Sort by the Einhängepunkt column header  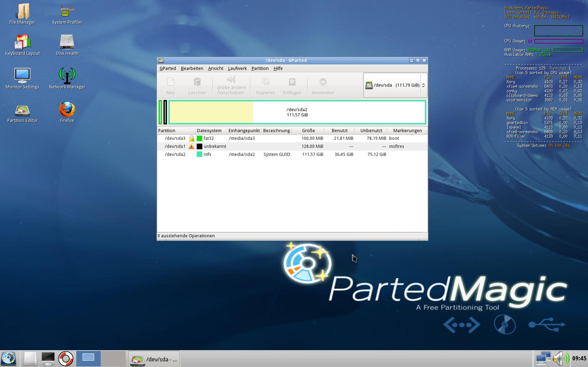244,130
